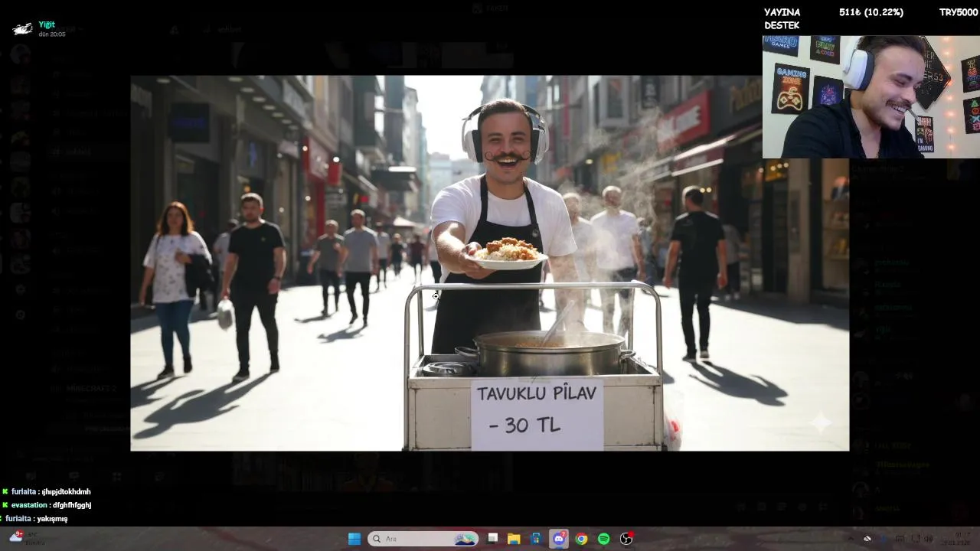980x551 pixels.
Task: Show hidden system tray icons
Action: (x=850, y=539)
